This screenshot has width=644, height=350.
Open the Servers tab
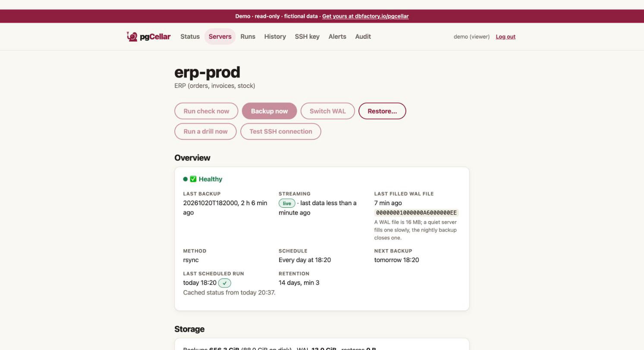(220, 37)
